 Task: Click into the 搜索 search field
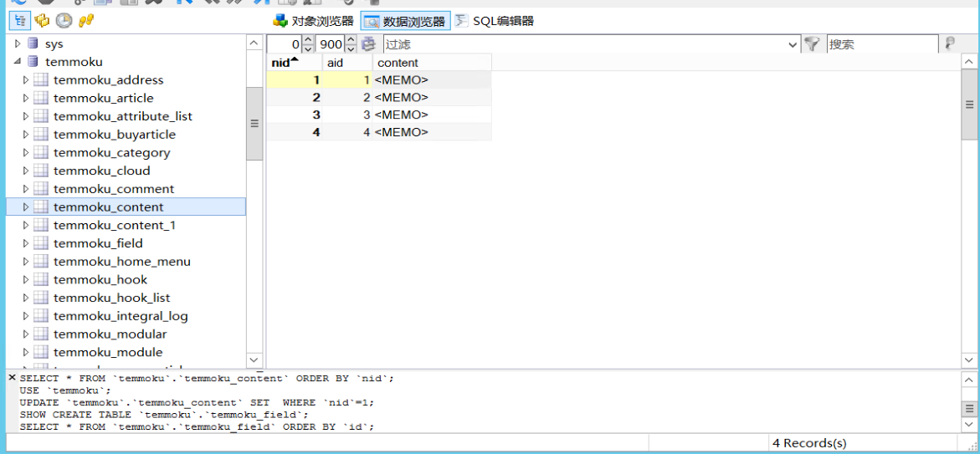point(882,44)
